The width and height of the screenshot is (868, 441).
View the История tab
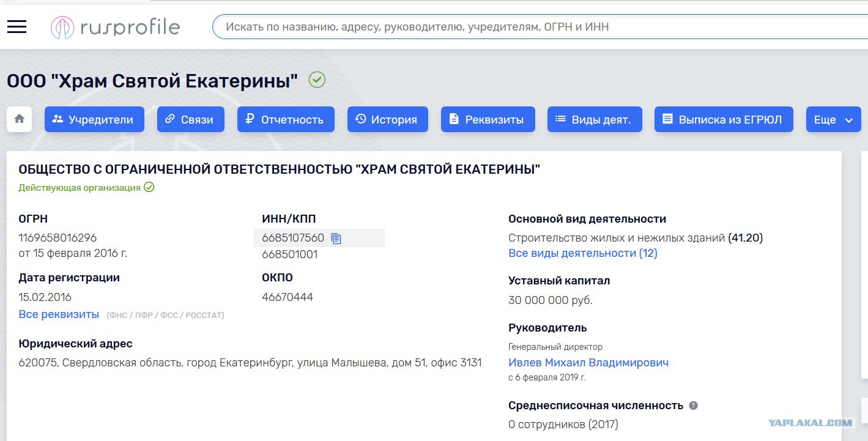pos(388,119)
